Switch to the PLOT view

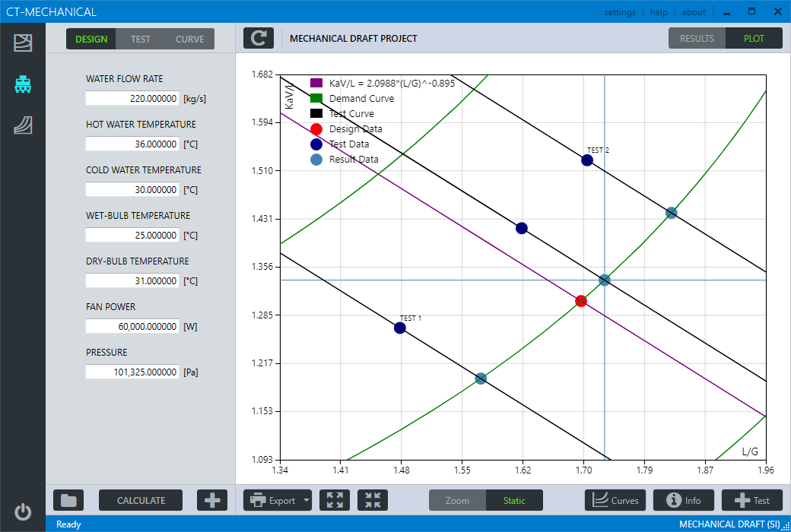754,38
